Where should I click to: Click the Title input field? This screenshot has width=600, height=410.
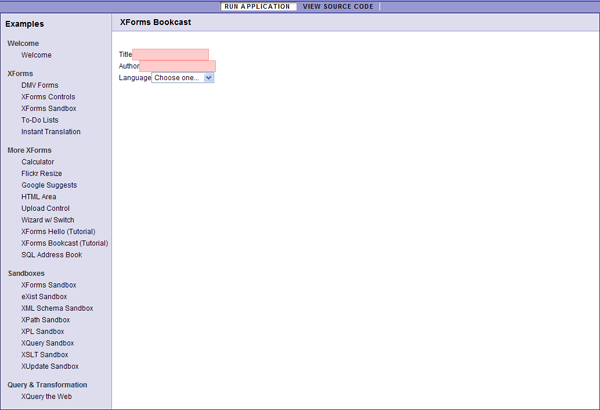click(x=171, y=54)
